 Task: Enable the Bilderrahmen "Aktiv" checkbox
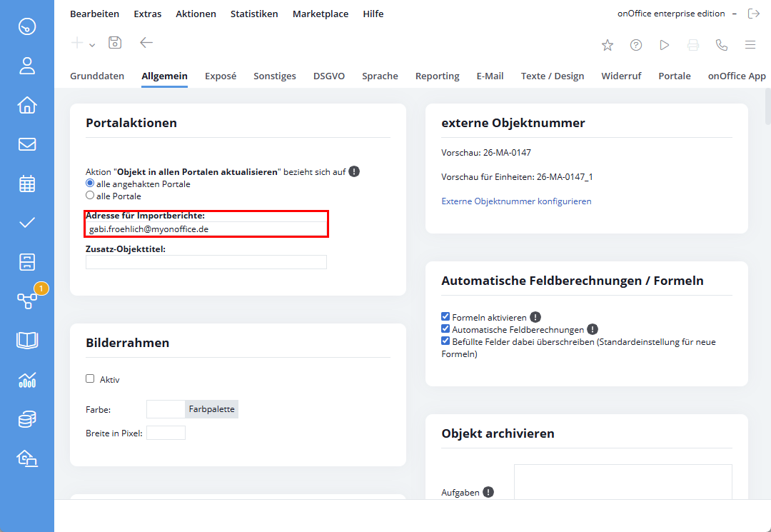click(x=90, y=379)
